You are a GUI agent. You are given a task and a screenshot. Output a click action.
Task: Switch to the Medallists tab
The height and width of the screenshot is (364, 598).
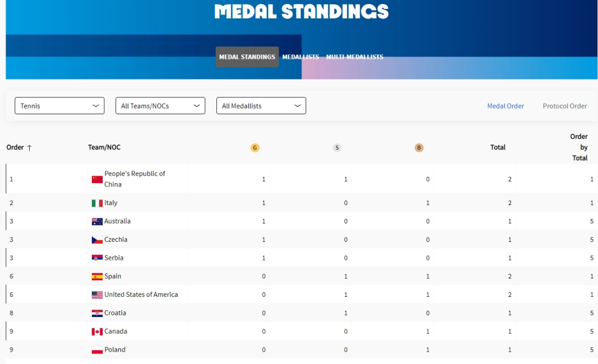point(300,57)
